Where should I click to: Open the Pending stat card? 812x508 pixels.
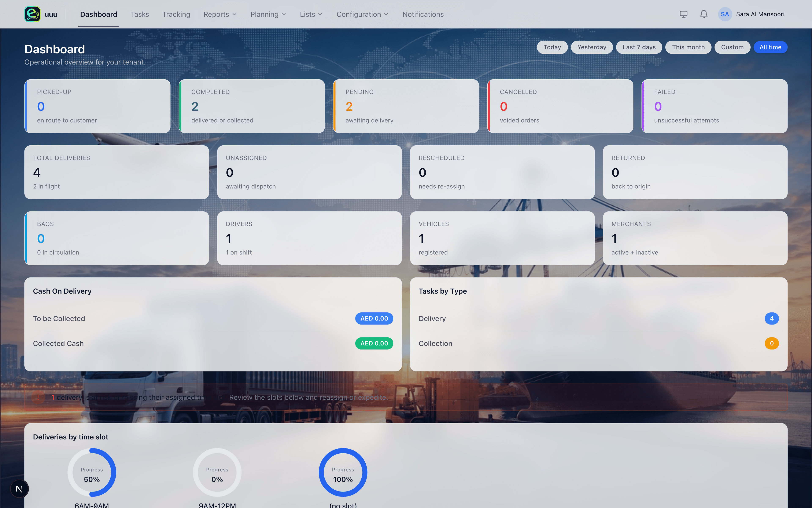point(406,106)
